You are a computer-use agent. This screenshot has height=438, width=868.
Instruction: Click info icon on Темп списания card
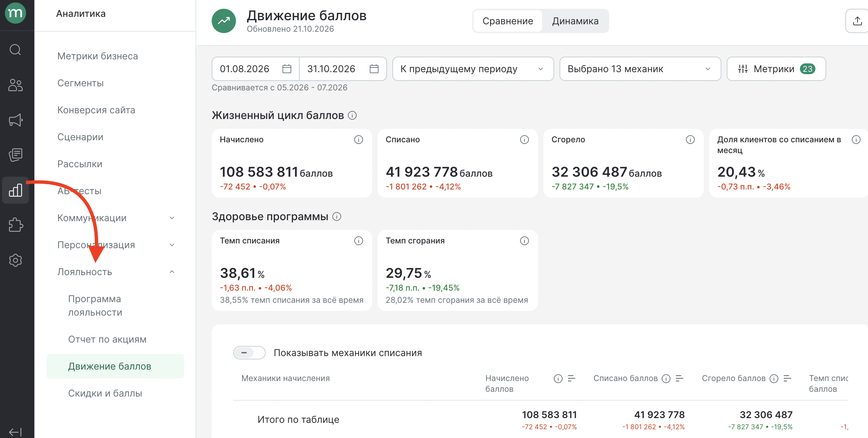point(359,241)
